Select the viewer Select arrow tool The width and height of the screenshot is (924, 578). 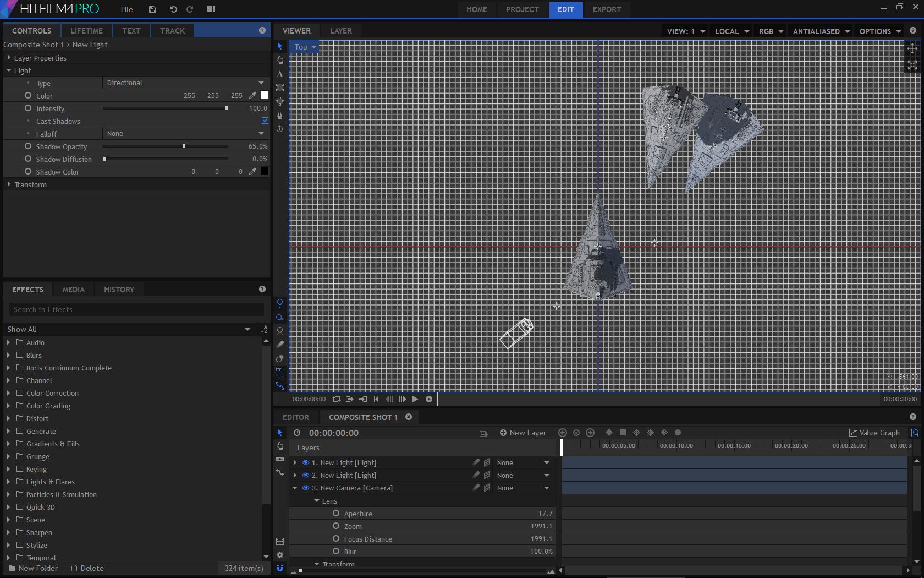pyautogui.click(x=280, y=46)
